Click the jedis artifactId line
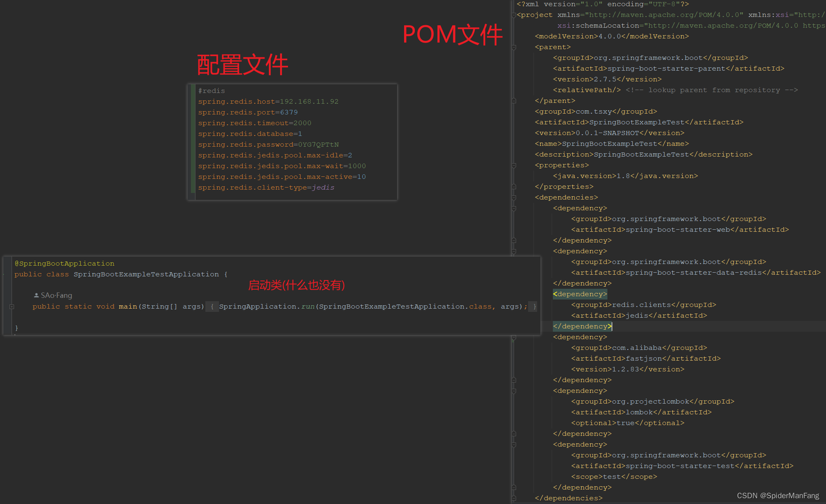The height and width of the screenshot is (504, 826). pos(639,316)
